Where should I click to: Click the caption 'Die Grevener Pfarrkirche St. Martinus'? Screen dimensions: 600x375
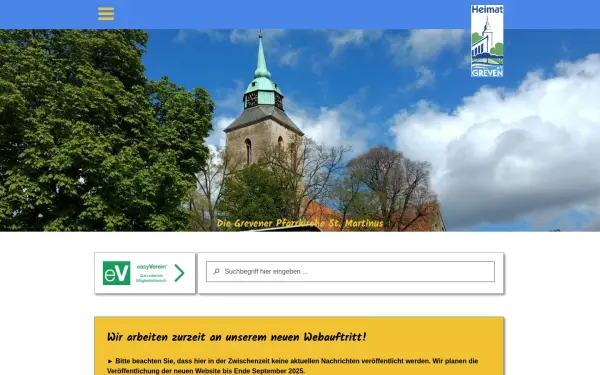click(300, 223)
